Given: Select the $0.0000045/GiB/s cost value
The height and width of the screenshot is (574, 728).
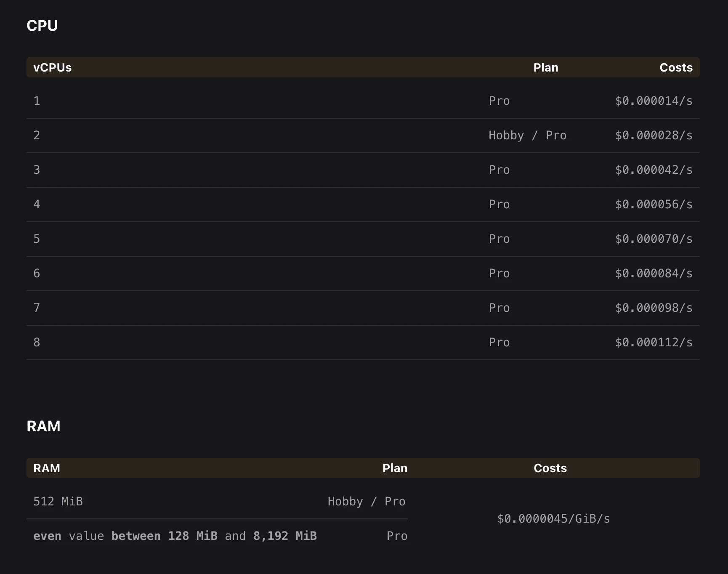Looking at the screenshot, I should 553,519.
